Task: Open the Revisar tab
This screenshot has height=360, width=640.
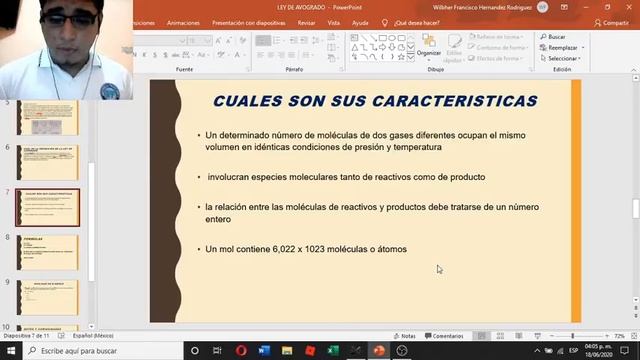Action: coord(306,23)
